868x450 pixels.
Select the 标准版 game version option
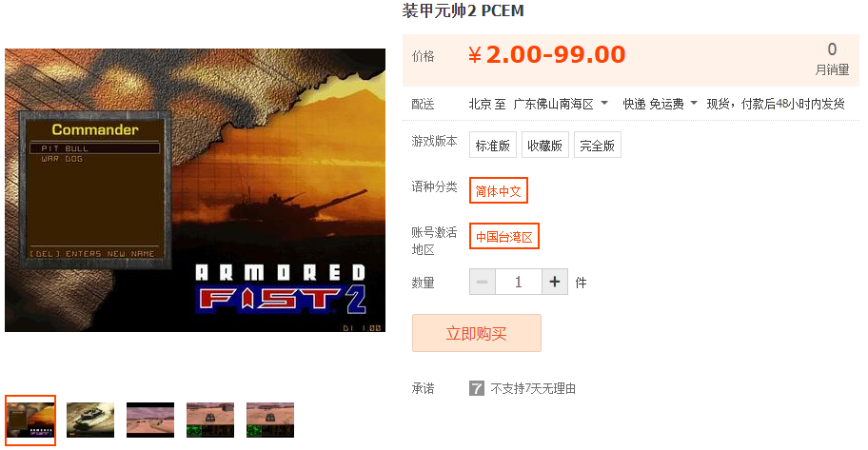point(493,145)
